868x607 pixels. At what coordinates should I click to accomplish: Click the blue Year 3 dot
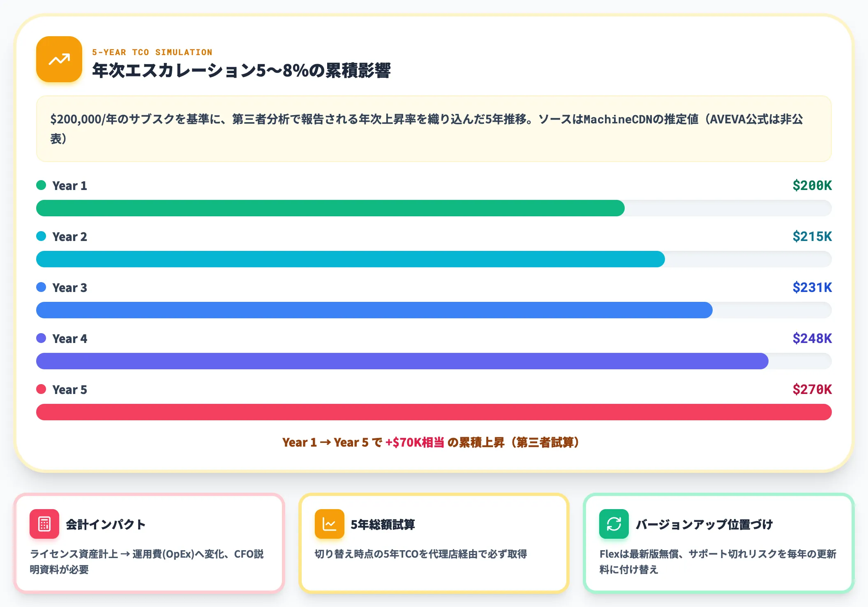coord(41,287)
